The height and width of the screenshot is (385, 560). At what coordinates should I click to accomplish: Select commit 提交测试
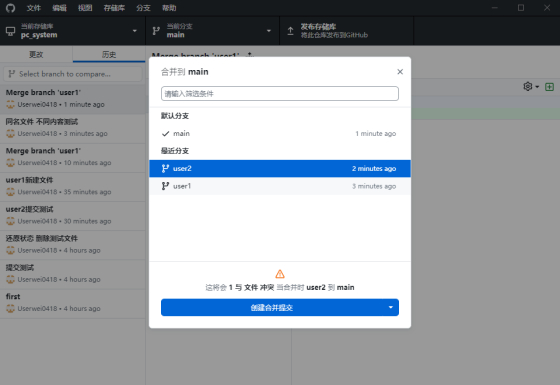[x=72, y=274]
